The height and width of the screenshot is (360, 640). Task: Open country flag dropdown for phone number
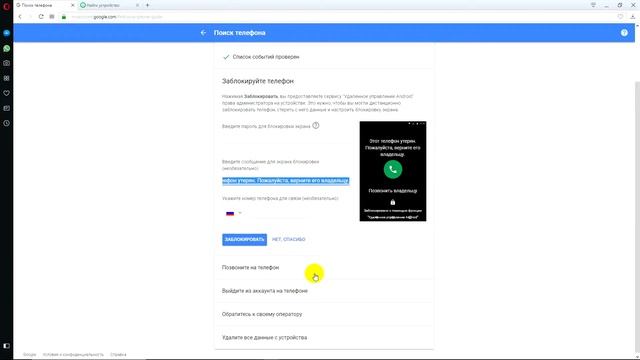tap(234, 213)
